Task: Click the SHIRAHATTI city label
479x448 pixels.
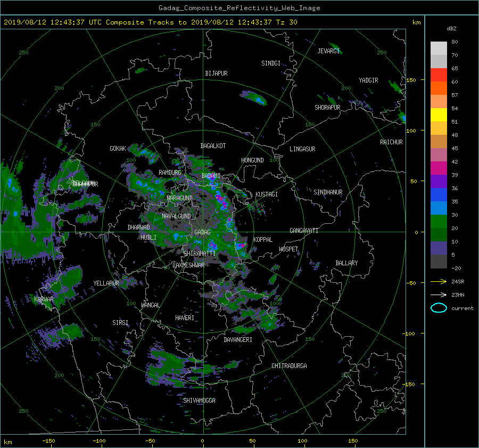Action: 200,254
